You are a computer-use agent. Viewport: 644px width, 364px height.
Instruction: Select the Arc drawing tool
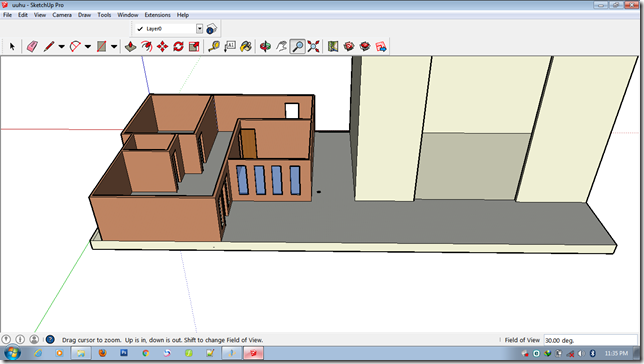click(75, 46)
